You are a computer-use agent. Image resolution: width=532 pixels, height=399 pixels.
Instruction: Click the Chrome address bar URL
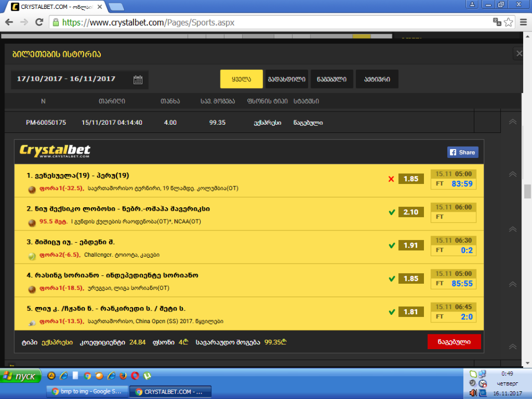[149, 23]
